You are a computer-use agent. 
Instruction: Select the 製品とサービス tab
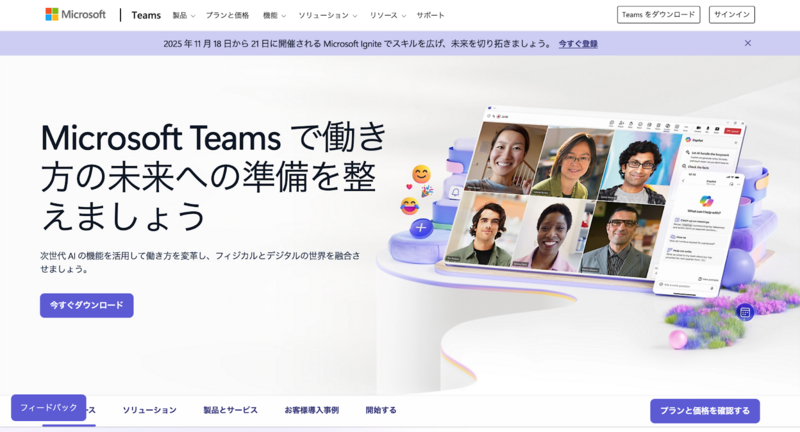231,410
